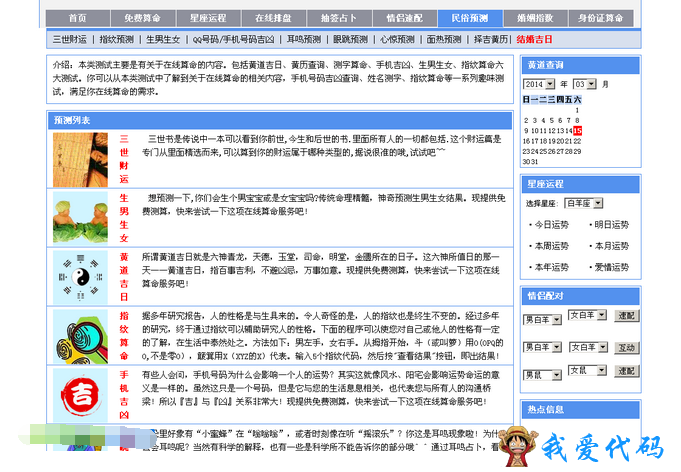View the 本周运势 horoscope link
Viewport: 681px width, 472px height.
click(x=552, y=246)
